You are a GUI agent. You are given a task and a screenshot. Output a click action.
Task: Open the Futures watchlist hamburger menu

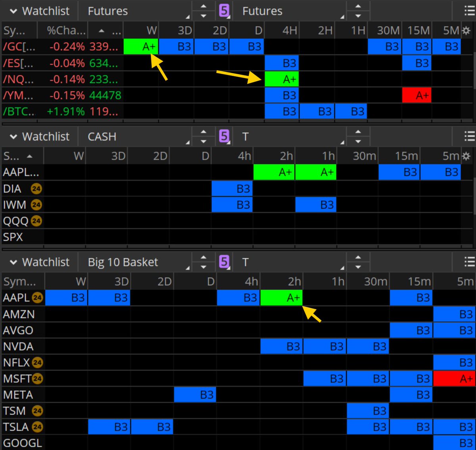(x=469, y=11)
